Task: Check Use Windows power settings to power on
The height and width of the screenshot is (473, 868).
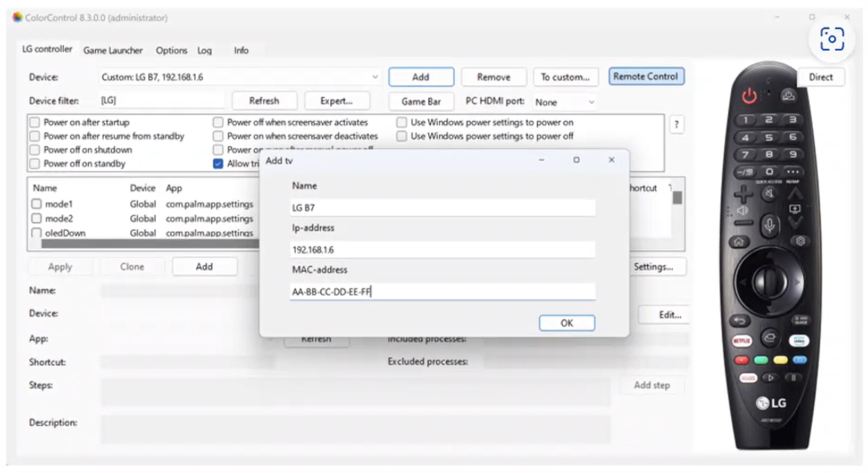Action: [x=402, y=123]
